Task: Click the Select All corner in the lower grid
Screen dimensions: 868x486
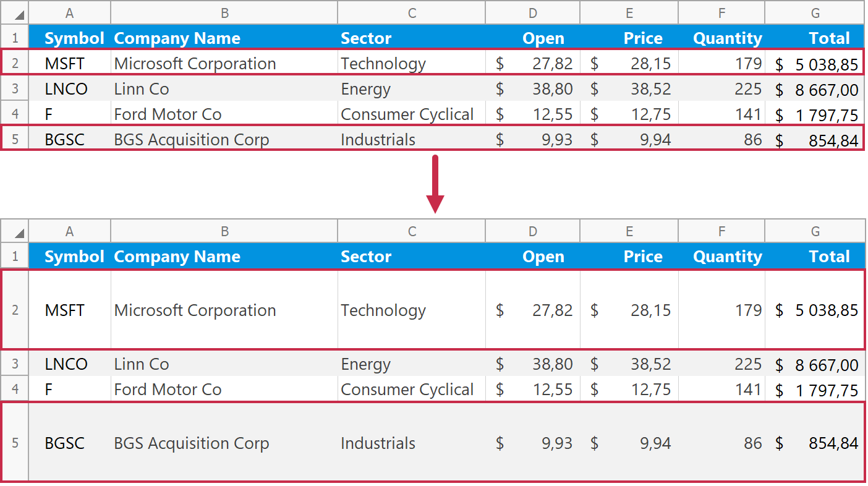Action: click(15, 231)
